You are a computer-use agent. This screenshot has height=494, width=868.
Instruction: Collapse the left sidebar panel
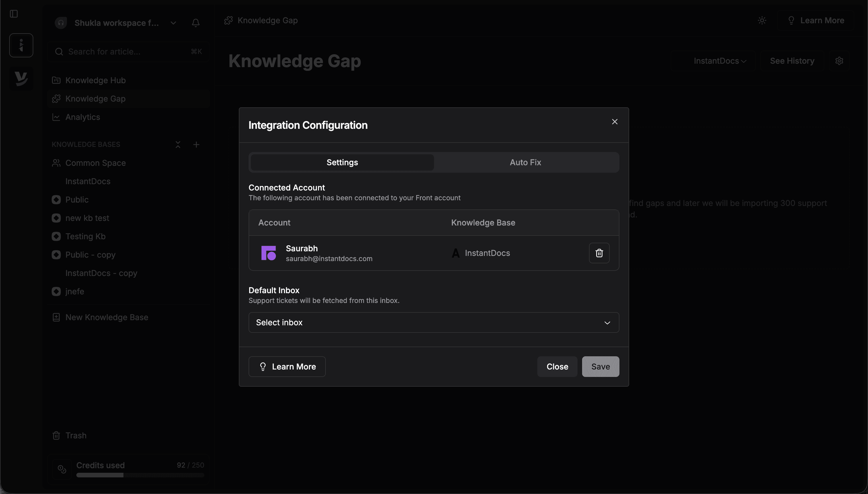(x=13, y=14)
